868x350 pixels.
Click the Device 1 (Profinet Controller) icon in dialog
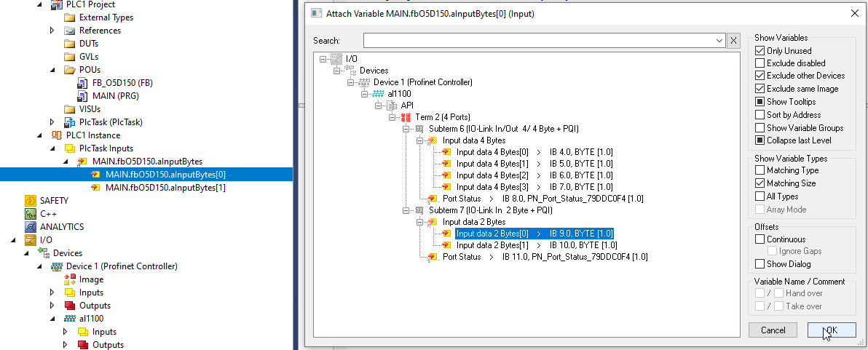pos(364,82)
